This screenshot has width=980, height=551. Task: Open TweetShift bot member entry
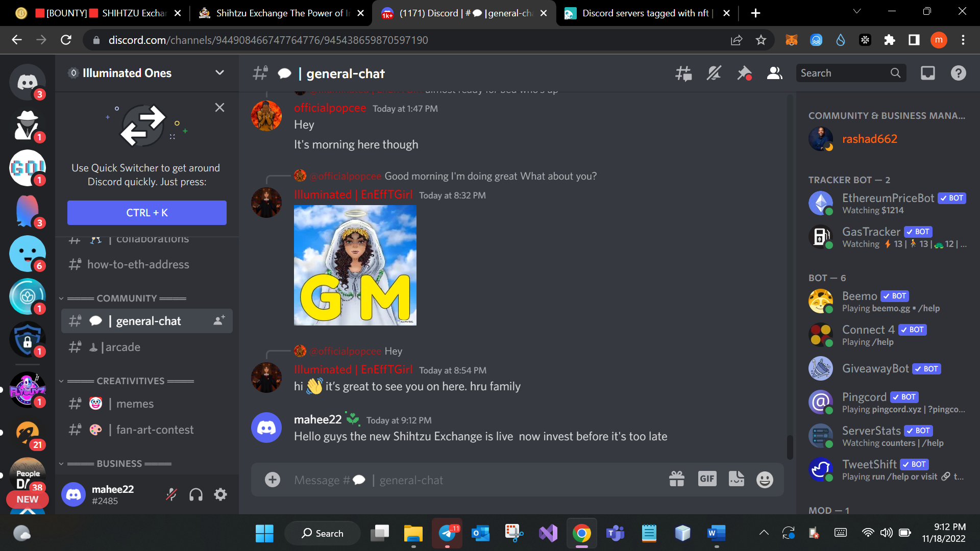(887, 469)
